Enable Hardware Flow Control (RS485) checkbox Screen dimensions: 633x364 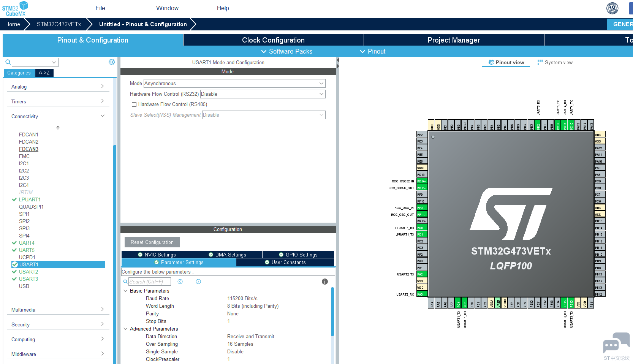pyautogui.click(x=134, y=104)
